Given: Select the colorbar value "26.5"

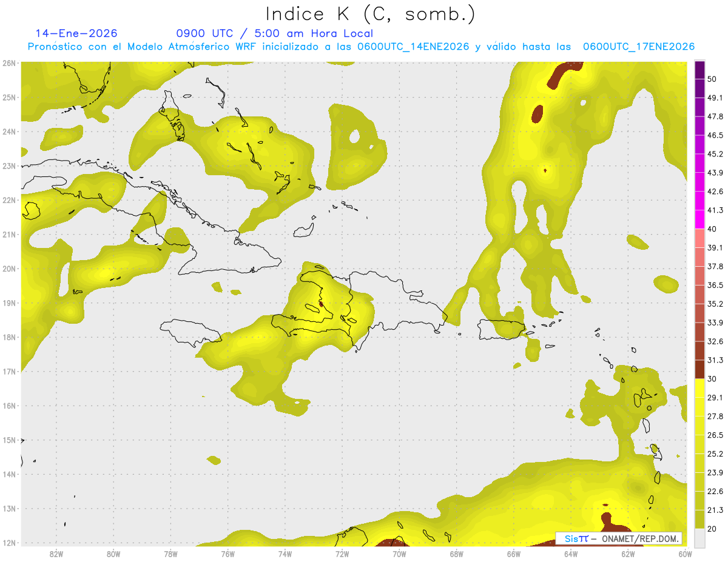Looking at the screenshot, I should pos(715,435).
